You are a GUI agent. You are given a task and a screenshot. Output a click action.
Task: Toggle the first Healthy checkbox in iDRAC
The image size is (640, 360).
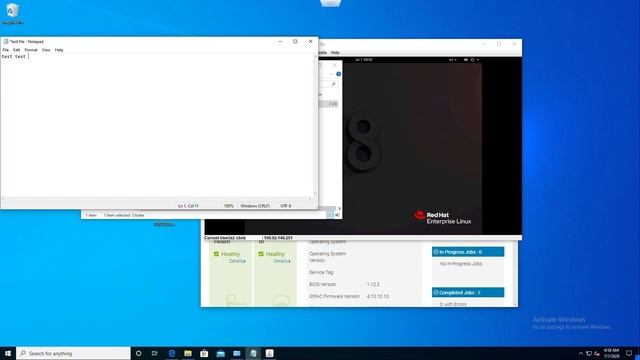pyautogui.click(x=216, y=254)
